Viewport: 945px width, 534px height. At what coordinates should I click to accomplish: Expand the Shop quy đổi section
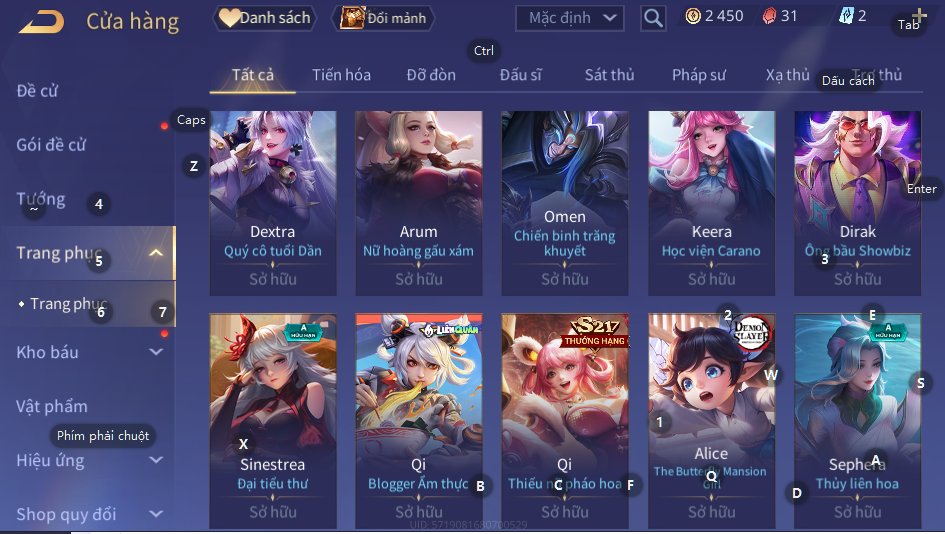tap(156, 514)
